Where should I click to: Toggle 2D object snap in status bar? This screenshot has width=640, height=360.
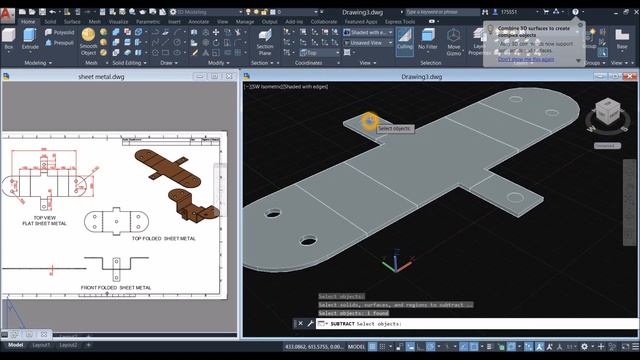click(474, 347)
